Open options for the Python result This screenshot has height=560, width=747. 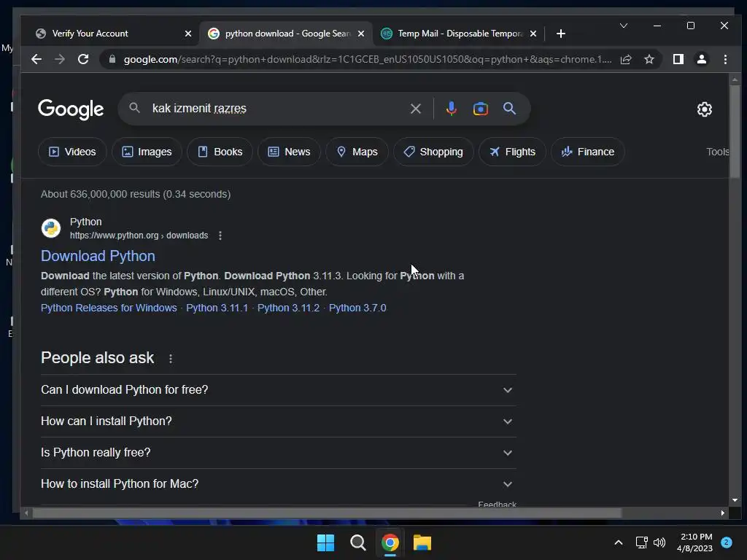click(220, 236)
